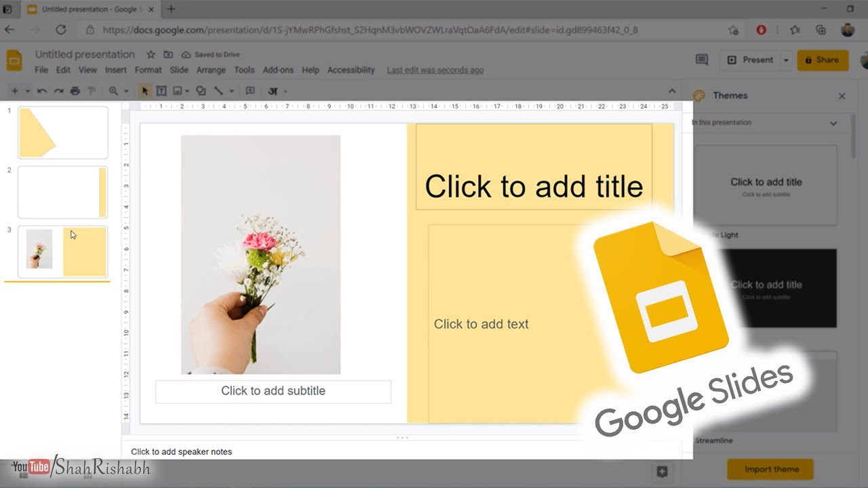This screenshot has width=868, height=488.
Task: Open the zoom level dropdown arrow
Action: [x=125, y=91]
